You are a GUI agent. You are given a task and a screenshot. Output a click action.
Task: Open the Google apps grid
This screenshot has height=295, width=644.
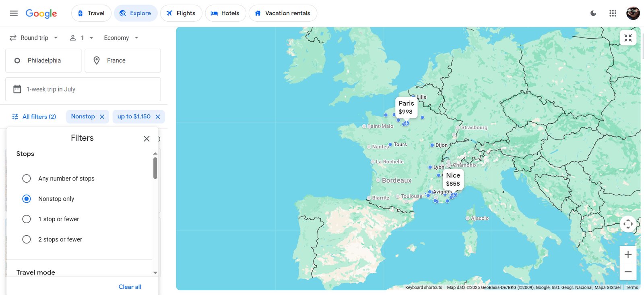tap(613, 13)
